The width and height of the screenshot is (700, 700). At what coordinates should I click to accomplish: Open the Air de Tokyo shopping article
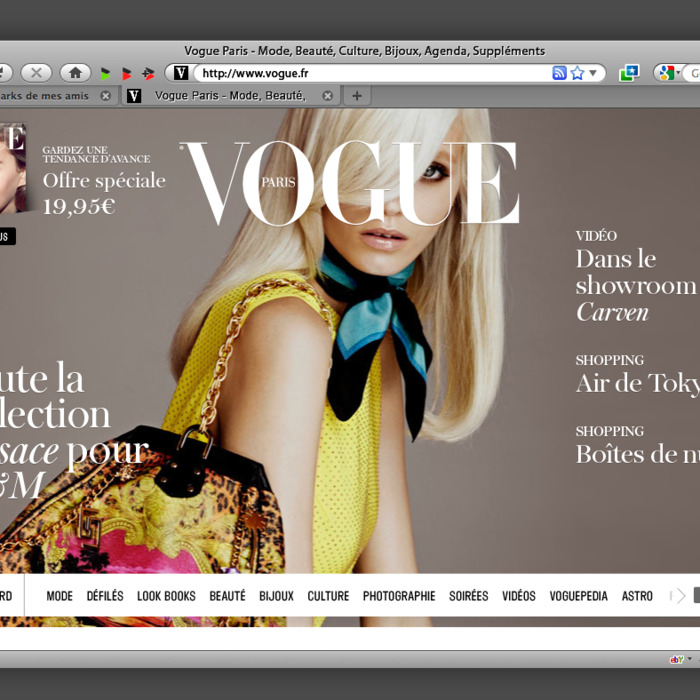tap(638, 383)
